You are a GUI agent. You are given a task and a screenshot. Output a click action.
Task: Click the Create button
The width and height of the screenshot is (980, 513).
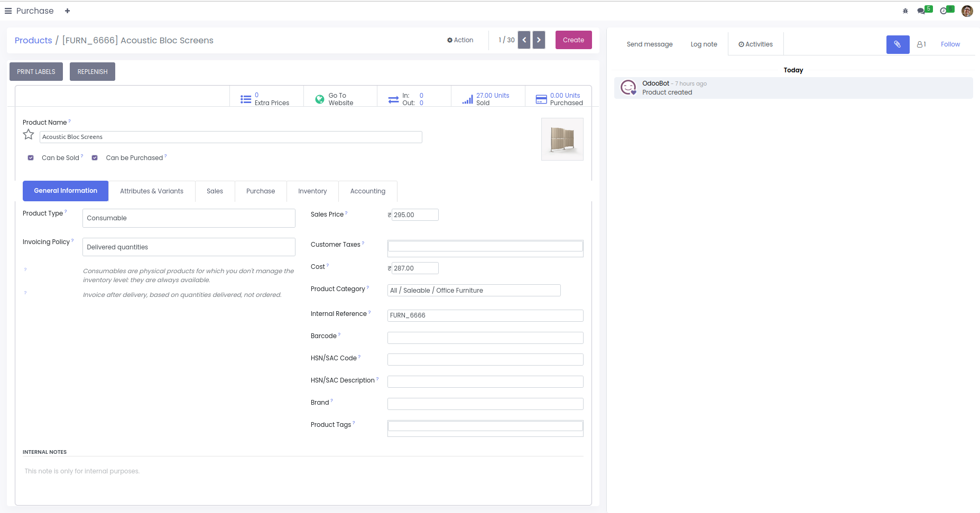pos(574,40)
